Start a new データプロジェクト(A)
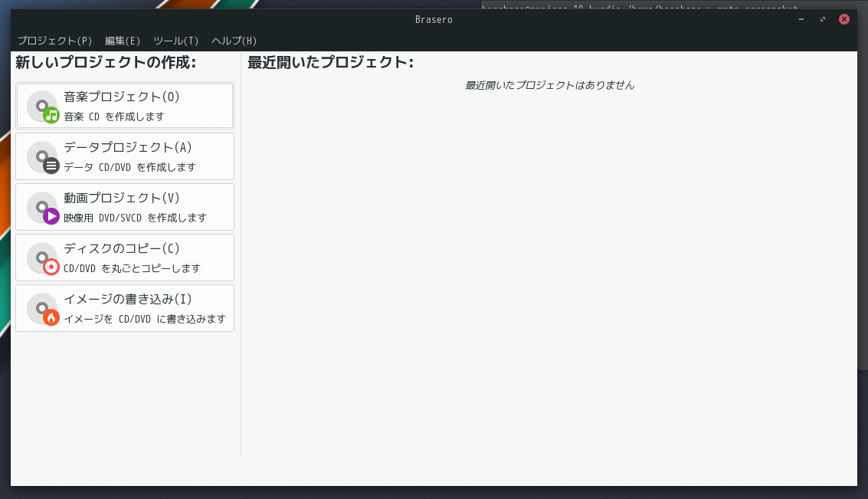Image resolution: width=868 pixels, height=499 pixels. point(125,156)
